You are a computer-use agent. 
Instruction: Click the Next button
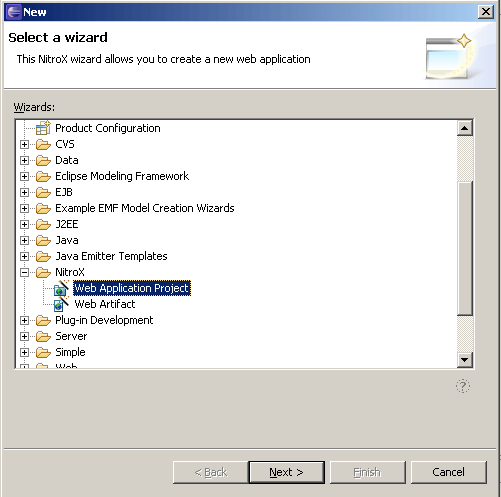click(286, 472)
